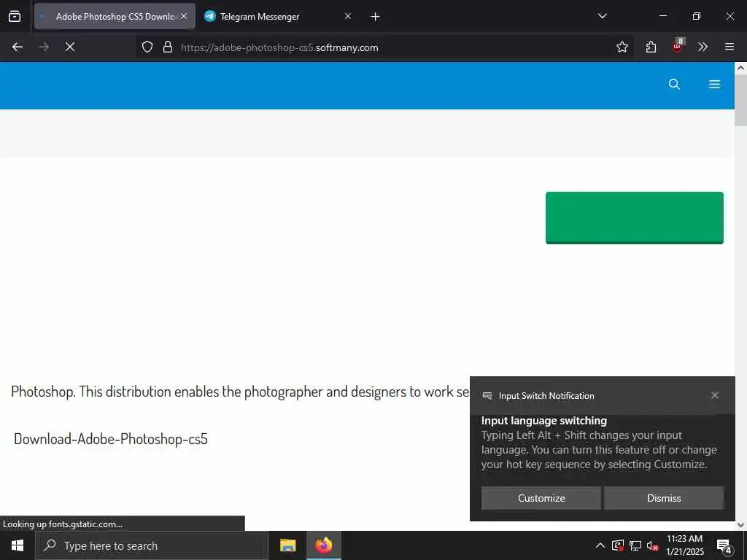
Task: Open Firefox application hamburger menu
Action: 729,47
